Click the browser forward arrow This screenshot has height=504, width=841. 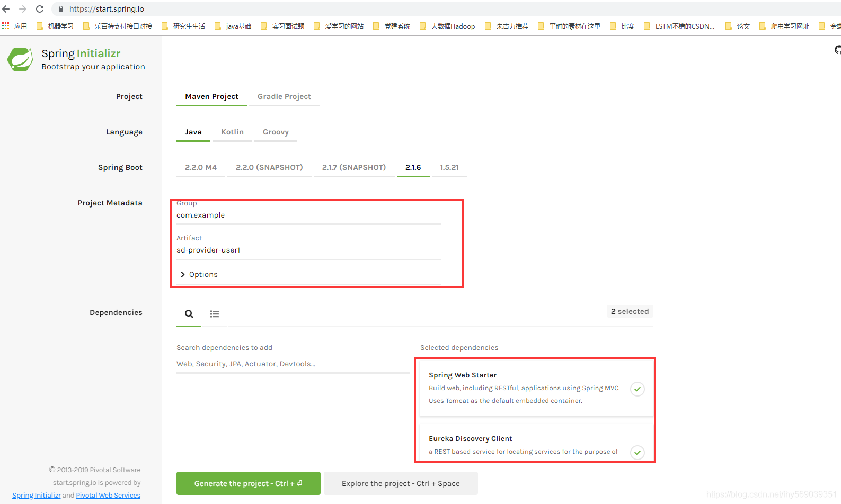[23, 9]
